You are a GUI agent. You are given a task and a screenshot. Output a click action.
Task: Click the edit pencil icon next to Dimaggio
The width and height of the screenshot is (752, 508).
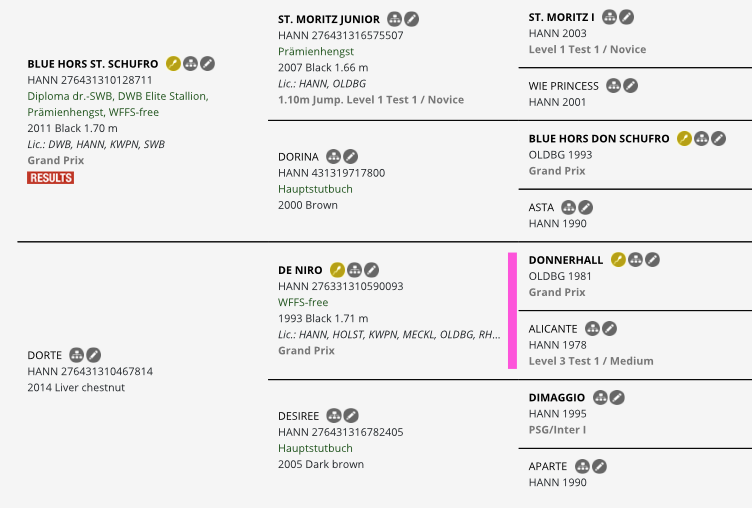coord(617,397)
